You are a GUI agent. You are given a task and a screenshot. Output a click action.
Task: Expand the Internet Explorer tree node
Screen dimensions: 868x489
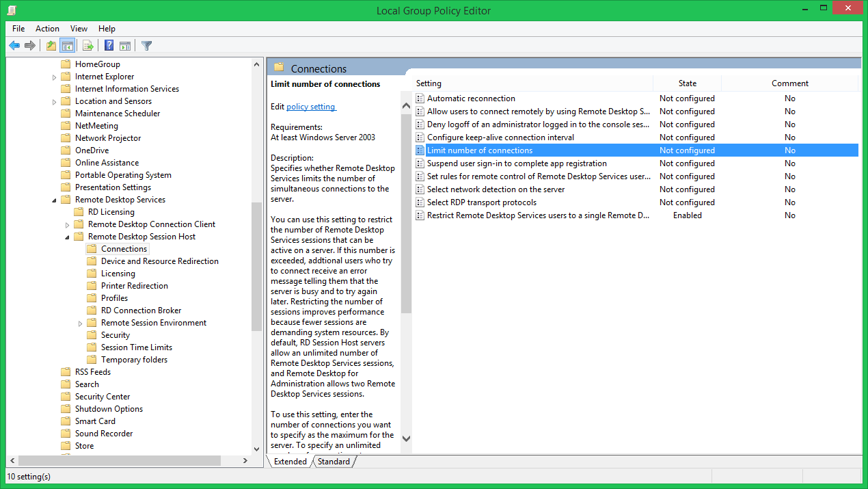click(x=54, y=76)
